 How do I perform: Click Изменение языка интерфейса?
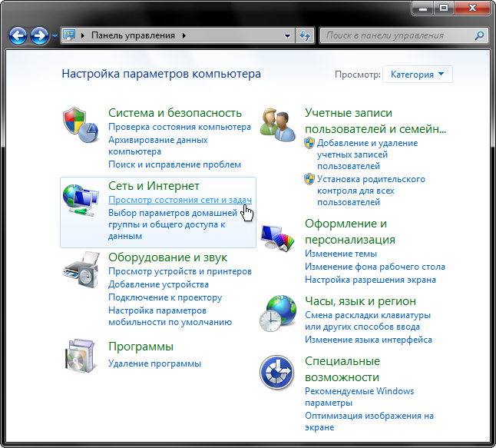coord(369,340)
